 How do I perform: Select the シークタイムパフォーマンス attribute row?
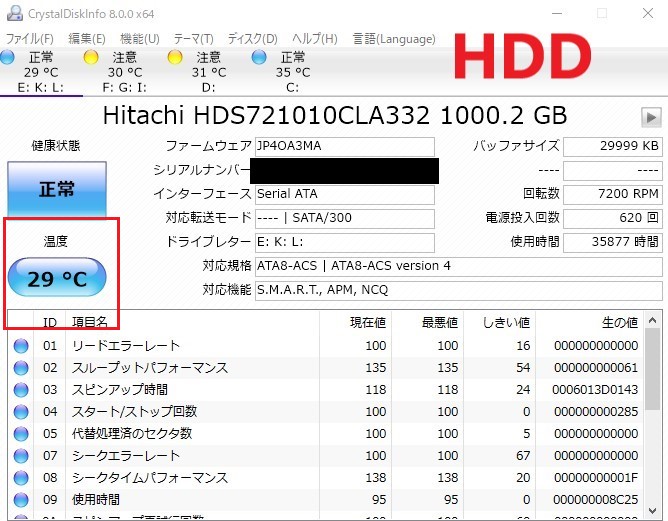pyautogui.click(x=326, y=478)
